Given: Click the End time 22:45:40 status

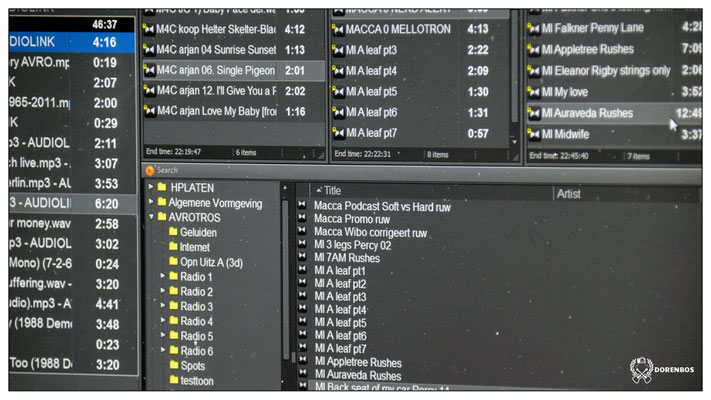Looking at the screenshot, I should point(559,156).
